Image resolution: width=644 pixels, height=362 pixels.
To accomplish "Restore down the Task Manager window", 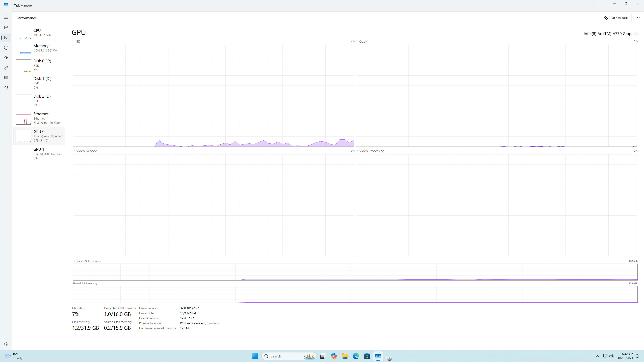I will tap(626, 4).
